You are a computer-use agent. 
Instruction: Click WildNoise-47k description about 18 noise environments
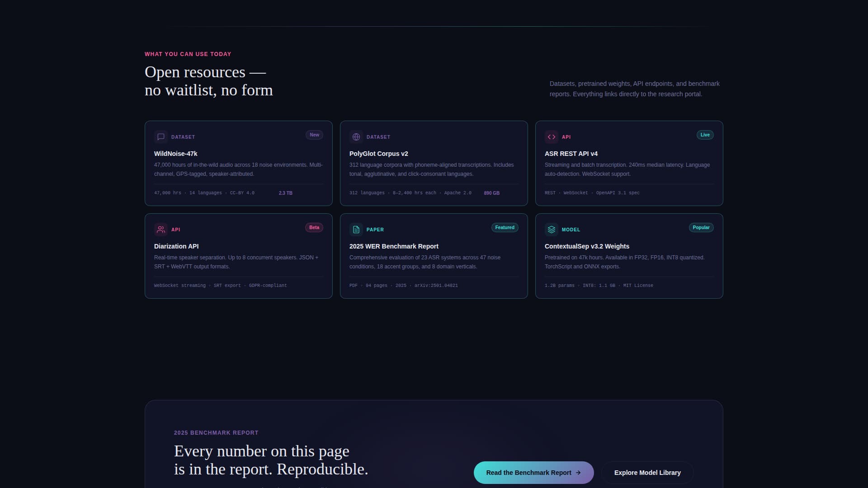(x=238, y=169)
